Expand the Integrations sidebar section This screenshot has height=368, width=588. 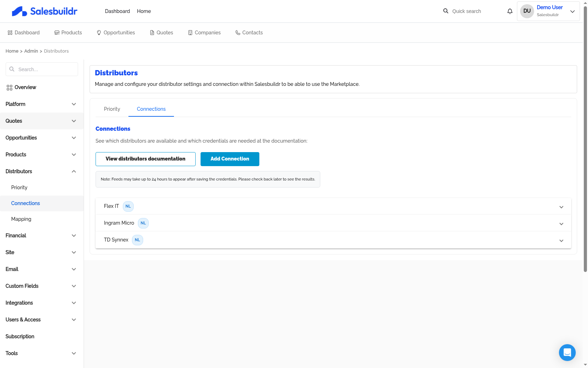click(74, 303)
